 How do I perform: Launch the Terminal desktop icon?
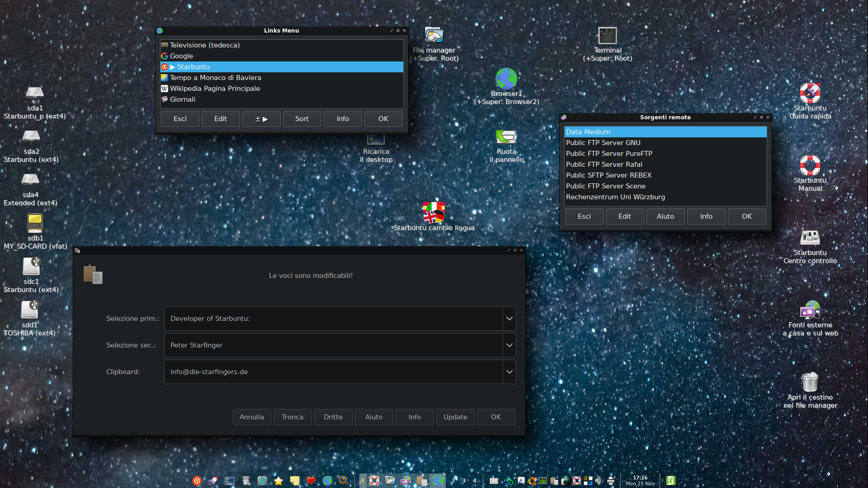607,35
